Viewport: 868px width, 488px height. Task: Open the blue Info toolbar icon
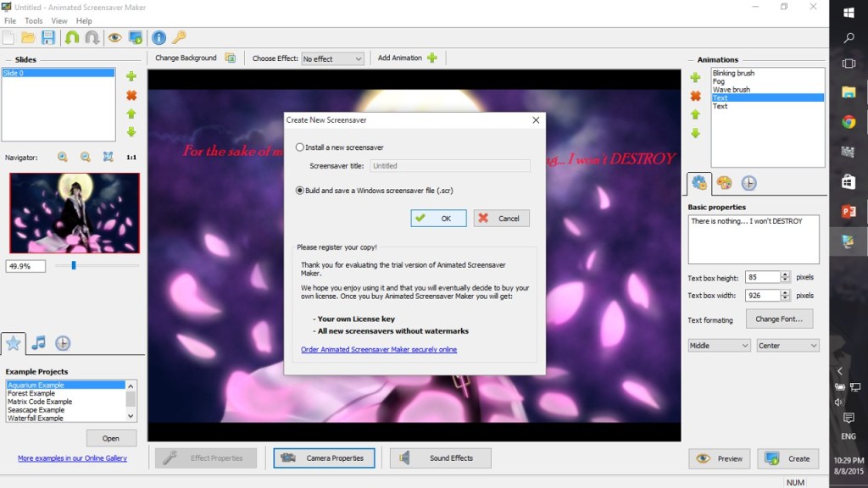[159, 37]
